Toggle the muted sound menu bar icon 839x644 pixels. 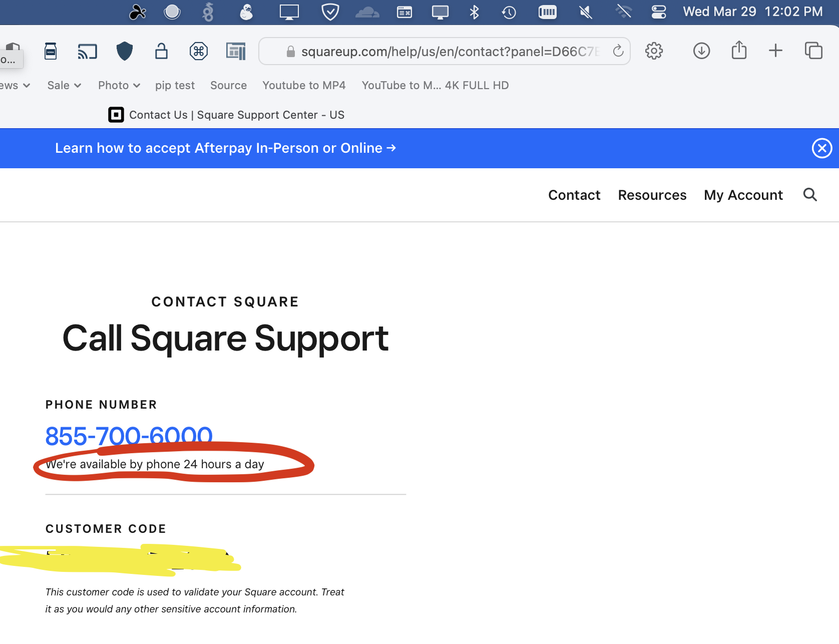tap(585, 12)
